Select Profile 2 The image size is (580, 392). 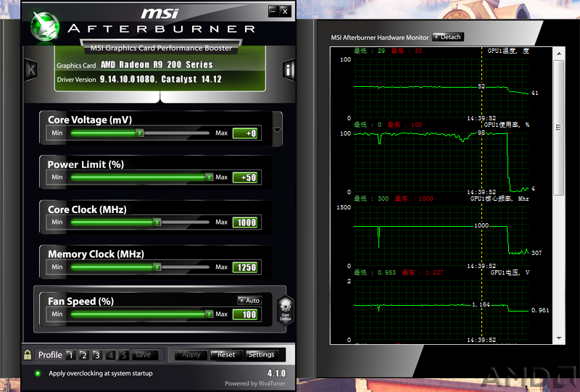(84, 355)
